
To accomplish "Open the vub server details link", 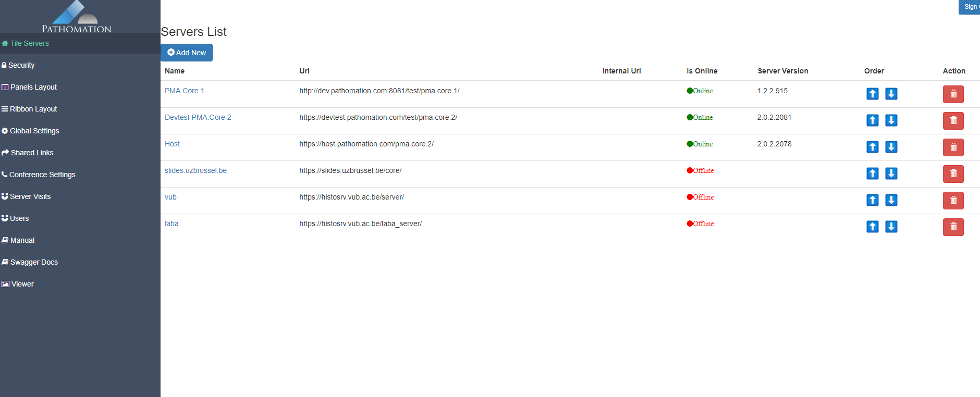I will pos(170,197).
